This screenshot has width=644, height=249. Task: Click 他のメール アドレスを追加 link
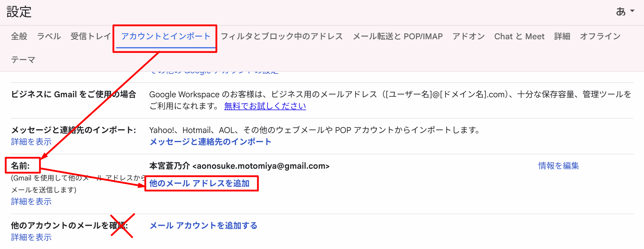[199, 183]
